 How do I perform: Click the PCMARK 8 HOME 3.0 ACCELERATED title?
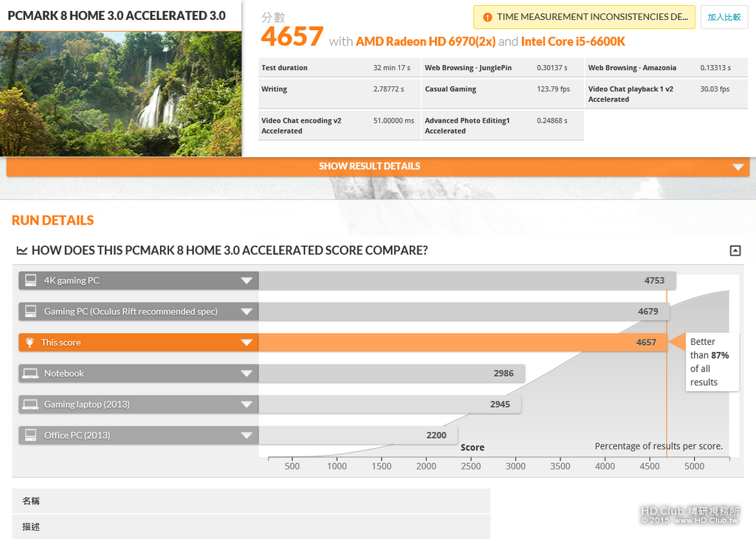tap(117, 16)
